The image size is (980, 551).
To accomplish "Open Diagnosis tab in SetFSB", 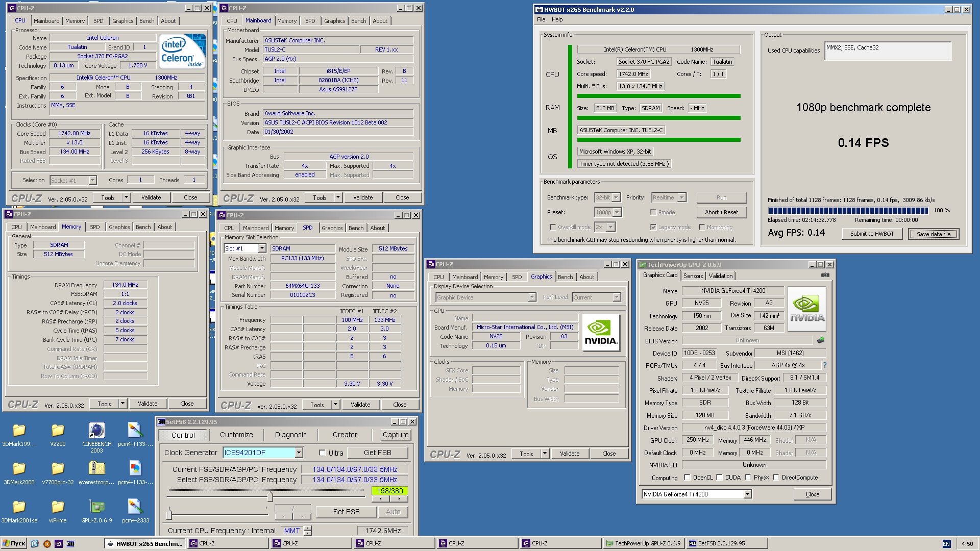I will 290,435.
